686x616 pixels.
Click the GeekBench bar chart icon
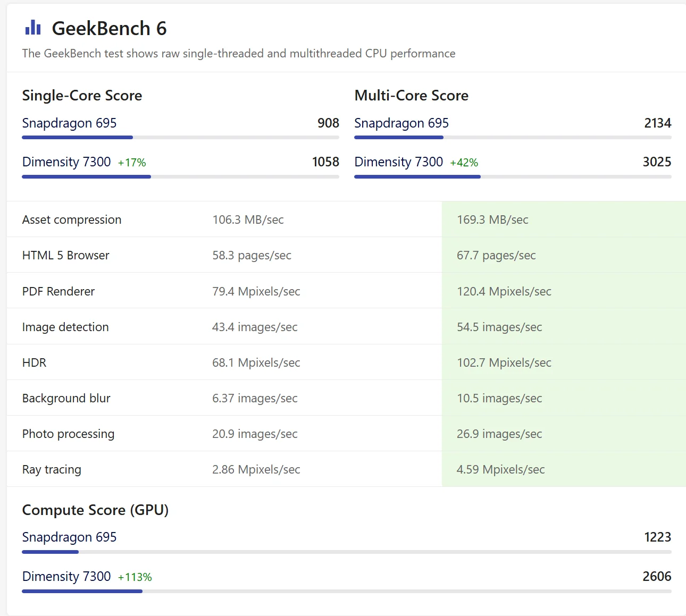(x=33, y=28)
